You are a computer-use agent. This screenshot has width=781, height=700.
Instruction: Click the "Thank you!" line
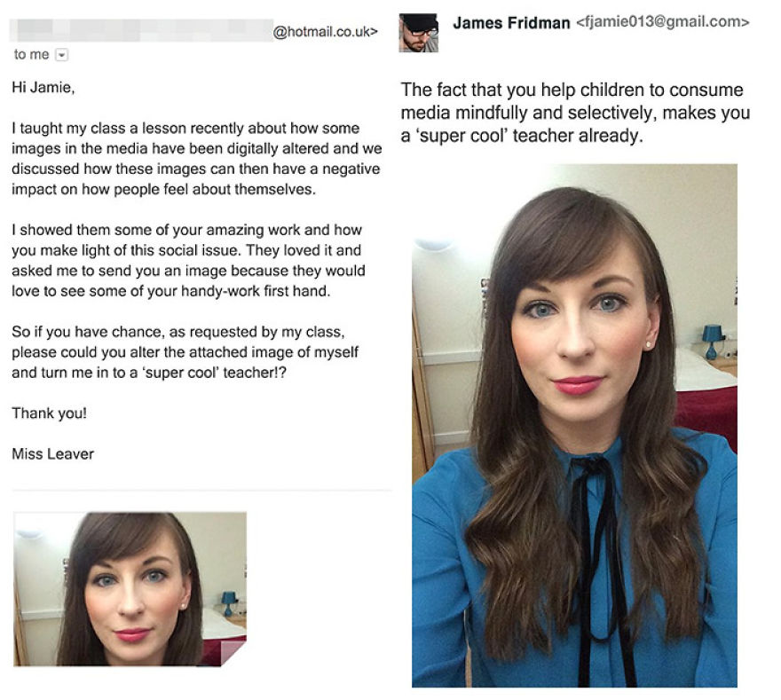pyautogui.click(x=50, y=413)
